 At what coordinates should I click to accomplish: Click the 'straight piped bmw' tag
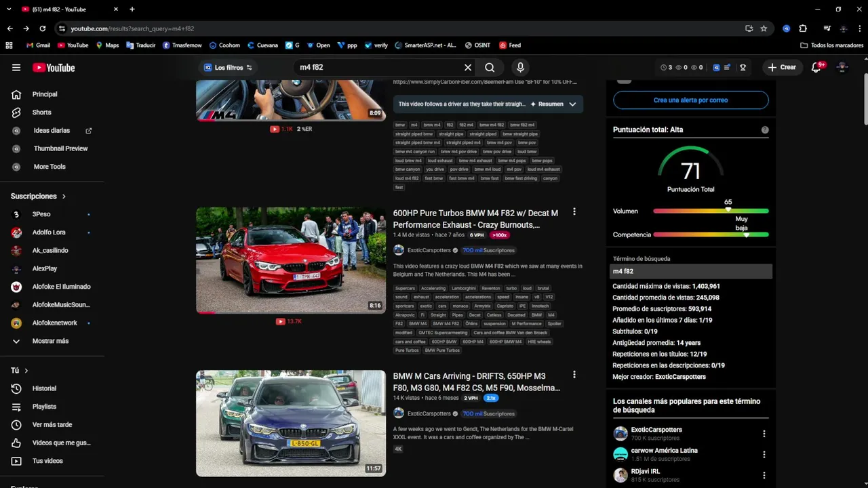pyautogui.click(x=414, y=134)
